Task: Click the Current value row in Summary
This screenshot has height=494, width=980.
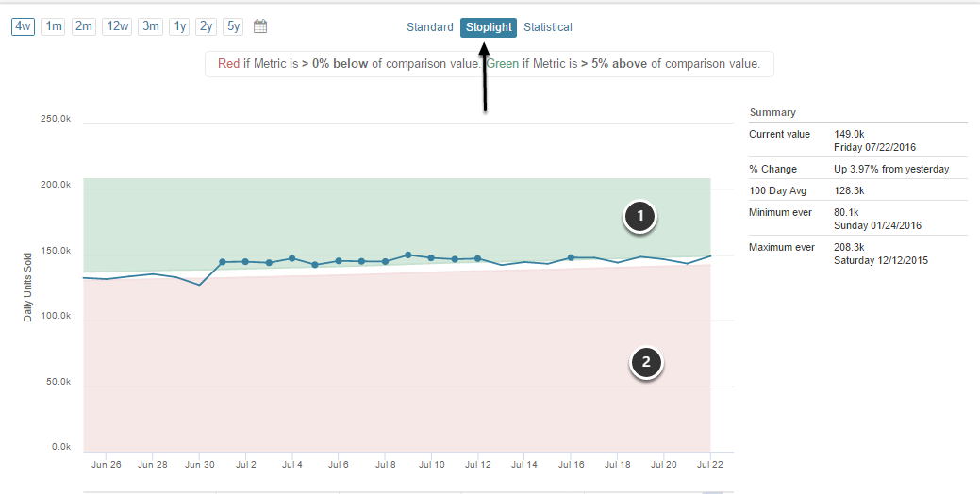Action: pos(856,140)
